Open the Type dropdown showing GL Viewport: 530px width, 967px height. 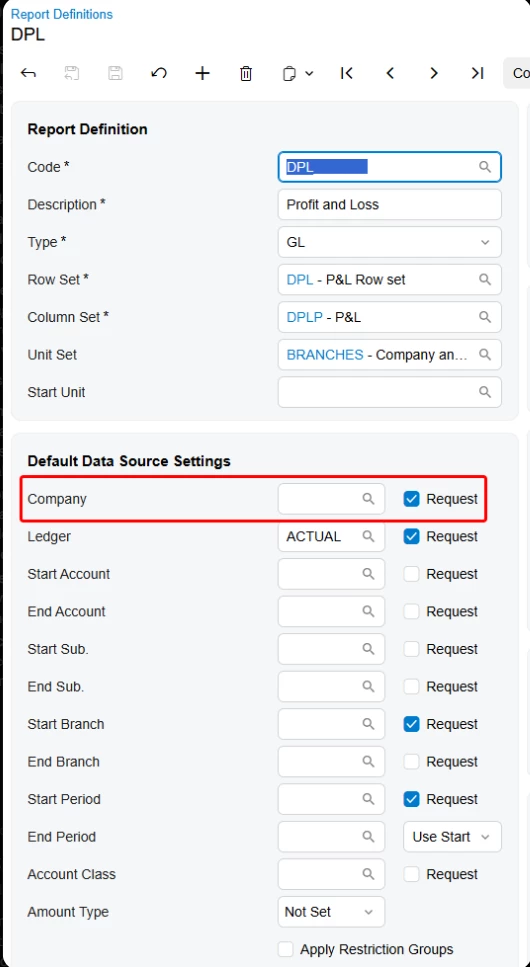click(390, 242)
